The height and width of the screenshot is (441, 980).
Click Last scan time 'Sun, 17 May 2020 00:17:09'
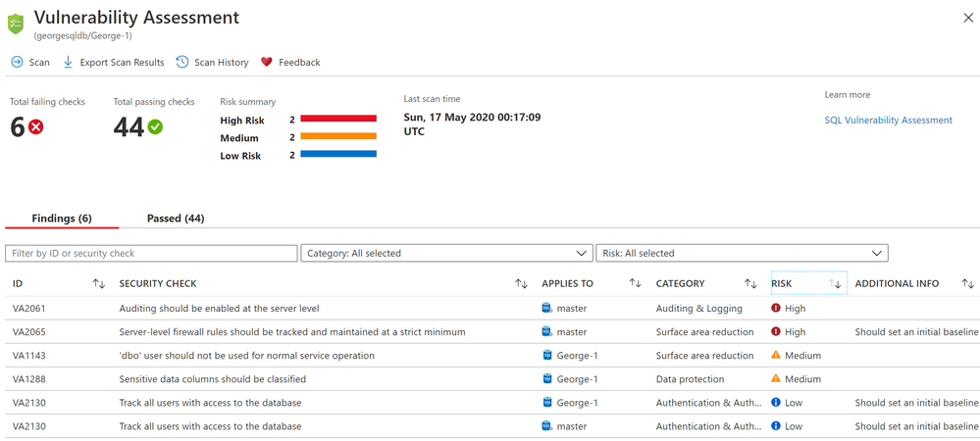pos(472,117)
